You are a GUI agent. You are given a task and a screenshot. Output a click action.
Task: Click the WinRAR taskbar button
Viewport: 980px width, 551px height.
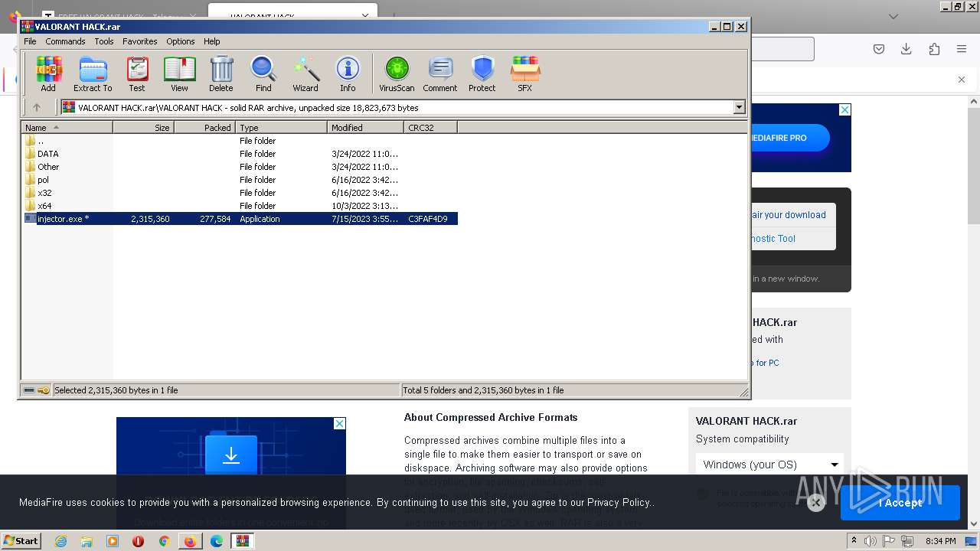(x=243, y=541)
